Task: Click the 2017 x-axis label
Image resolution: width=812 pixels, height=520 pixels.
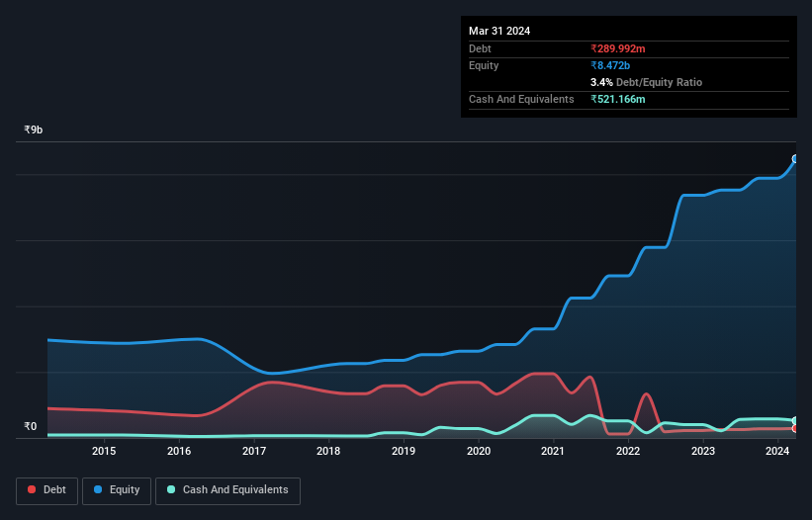Action: pyautogui.click(x=254, y=451)
